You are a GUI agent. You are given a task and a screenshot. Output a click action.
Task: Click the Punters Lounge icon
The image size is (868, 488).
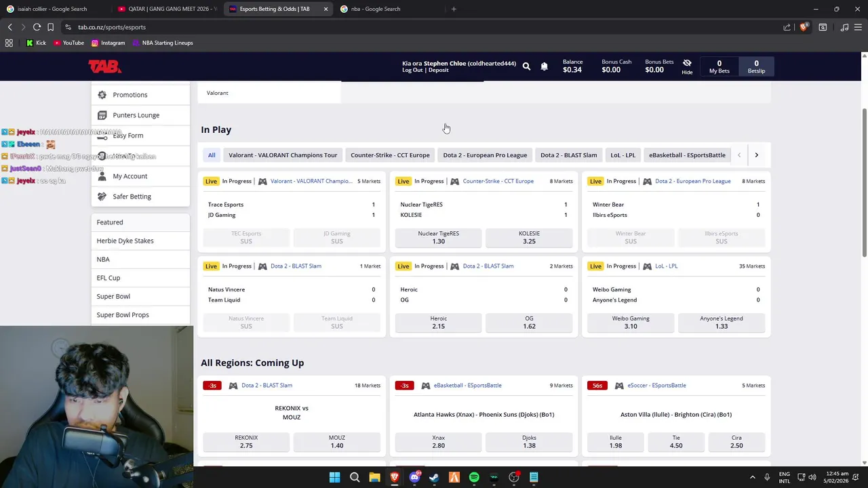[102, 115]
